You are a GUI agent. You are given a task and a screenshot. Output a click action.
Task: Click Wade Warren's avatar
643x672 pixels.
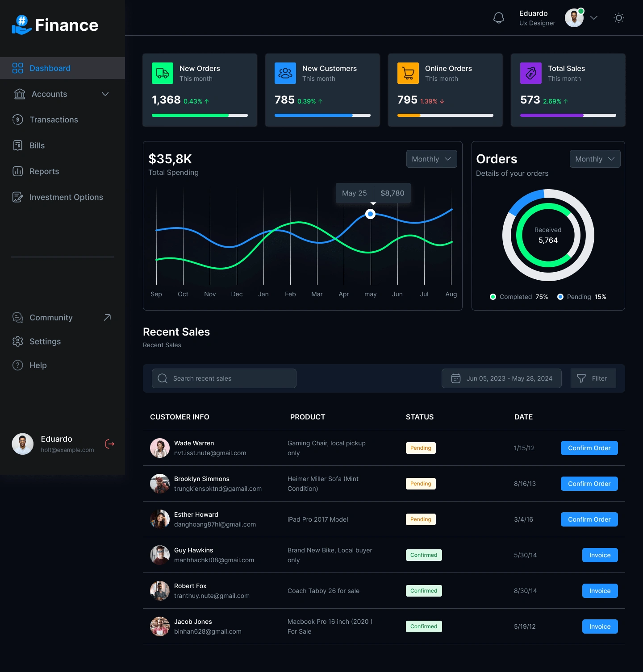[160, 448]
